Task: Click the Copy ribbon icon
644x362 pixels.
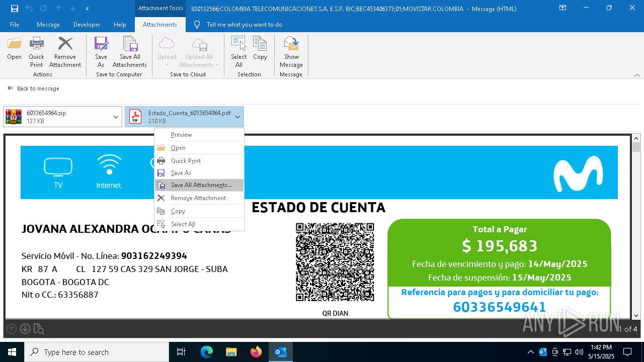Action: click(260, 49)
